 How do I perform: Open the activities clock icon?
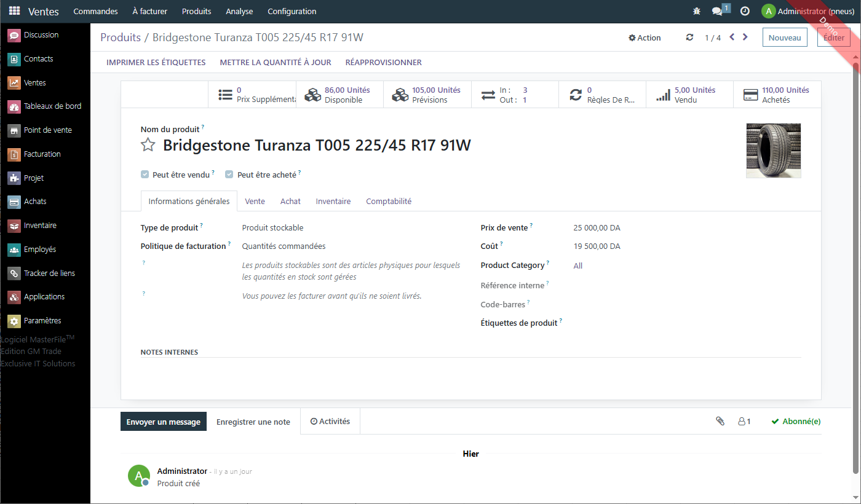(745, 11)
